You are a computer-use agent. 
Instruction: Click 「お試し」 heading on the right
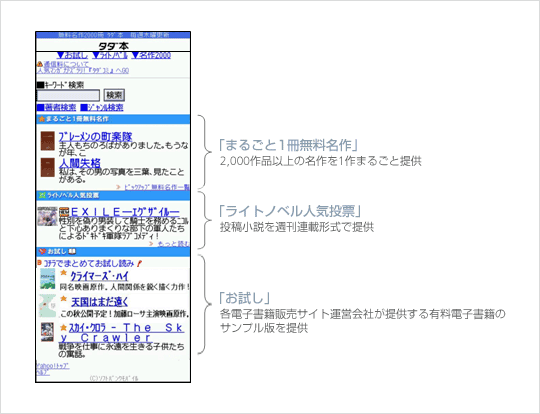pos(244,298)
